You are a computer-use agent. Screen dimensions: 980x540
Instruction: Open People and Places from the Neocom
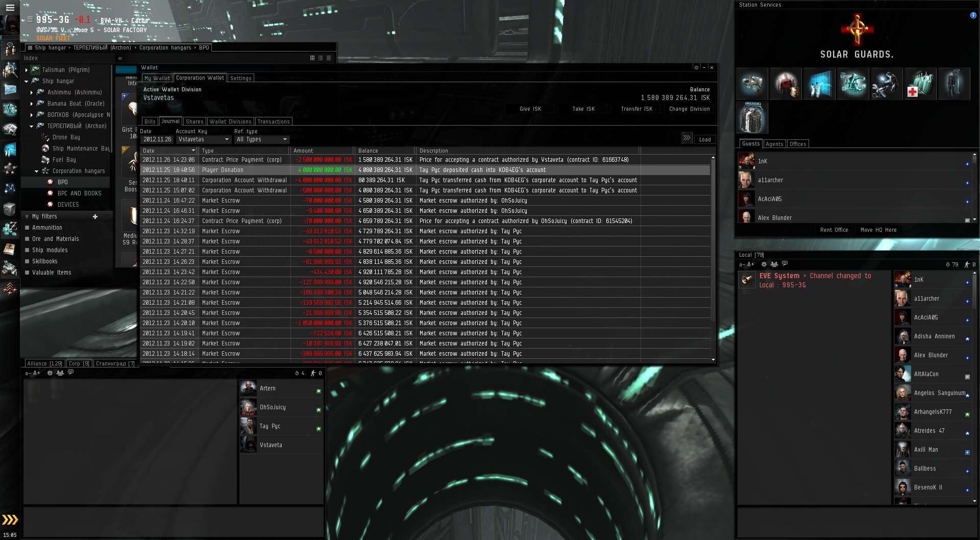tap(10, 69)
